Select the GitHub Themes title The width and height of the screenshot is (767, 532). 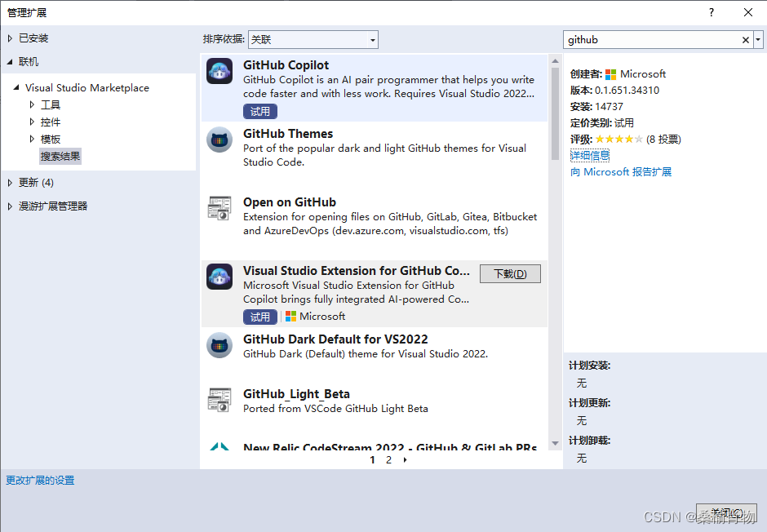click(x=288, y=134)
